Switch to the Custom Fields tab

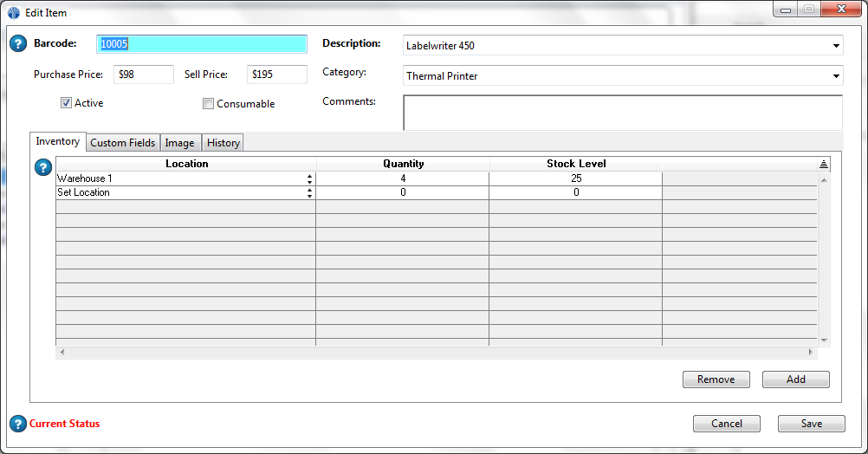[x=123, y=143]
